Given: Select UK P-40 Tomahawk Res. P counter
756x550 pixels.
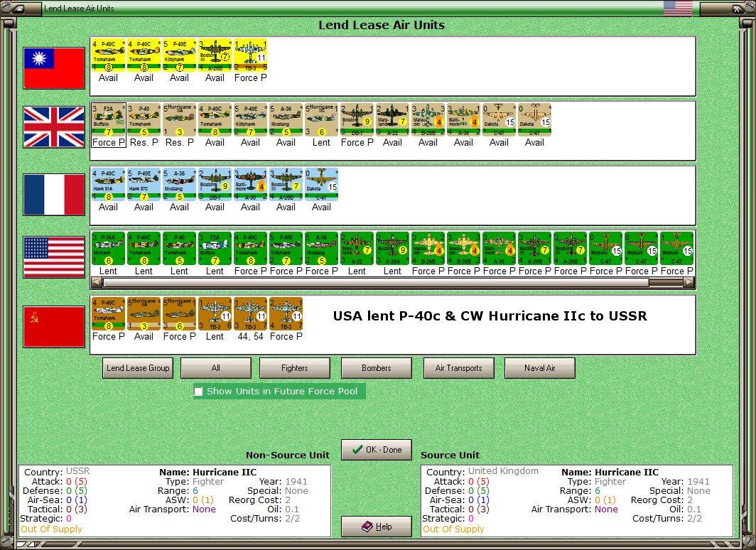Looking at the screenshot, I should coord(144,119).
